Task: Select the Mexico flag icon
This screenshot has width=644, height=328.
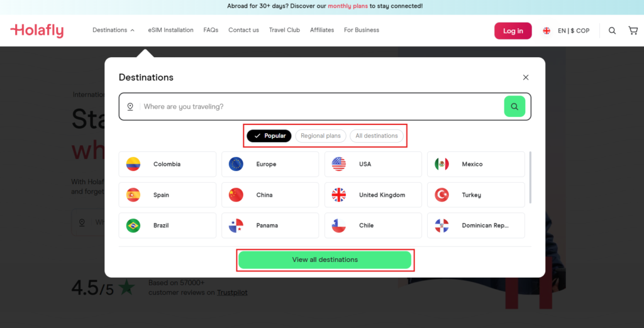Action: click(442, 164)
